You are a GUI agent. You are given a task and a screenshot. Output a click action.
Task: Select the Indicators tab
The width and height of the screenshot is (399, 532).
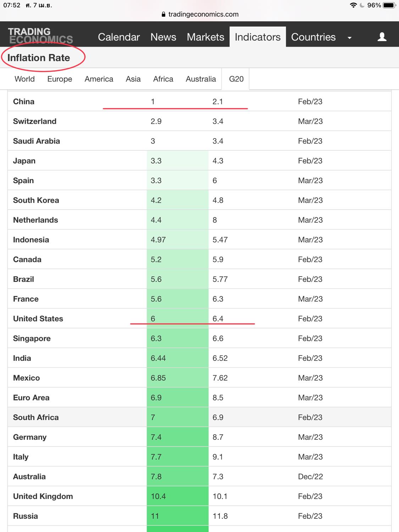pos(257,37)
